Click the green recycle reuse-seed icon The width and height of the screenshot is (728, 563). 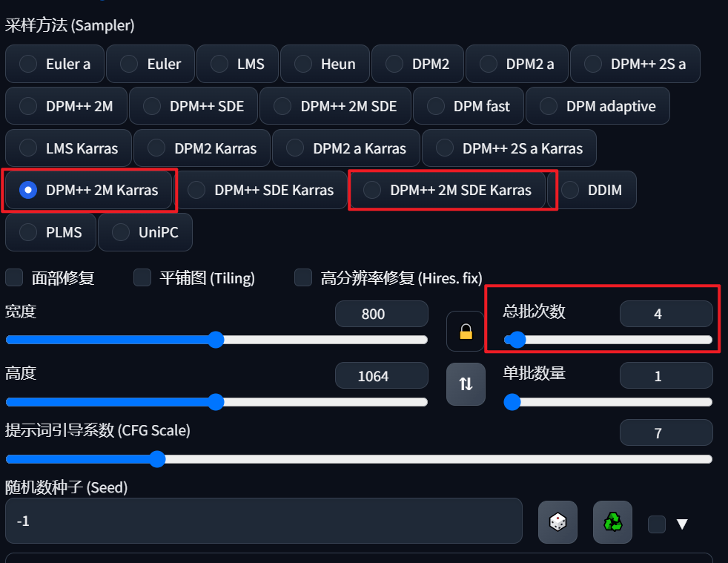click(x=612, y=521)
